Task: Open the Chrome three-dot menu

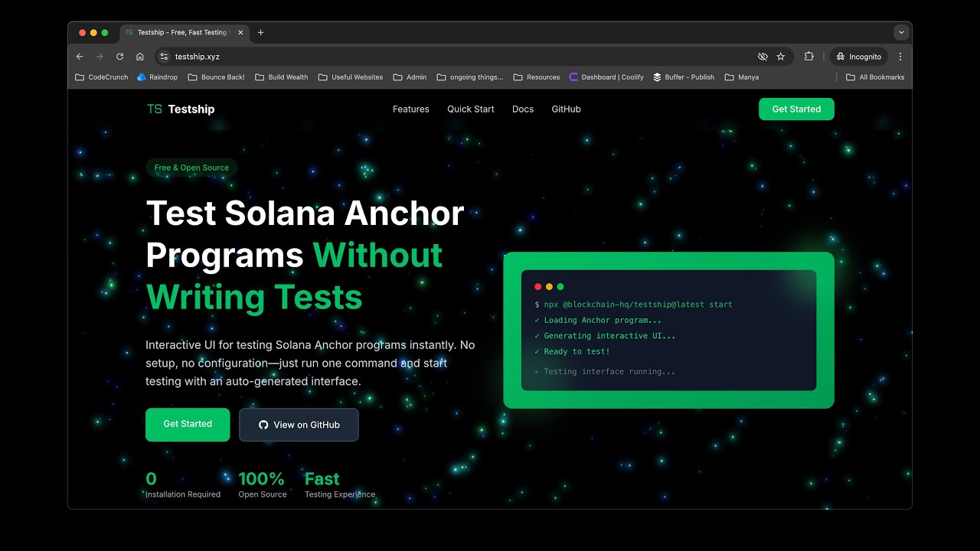Action: click(900, 57)
